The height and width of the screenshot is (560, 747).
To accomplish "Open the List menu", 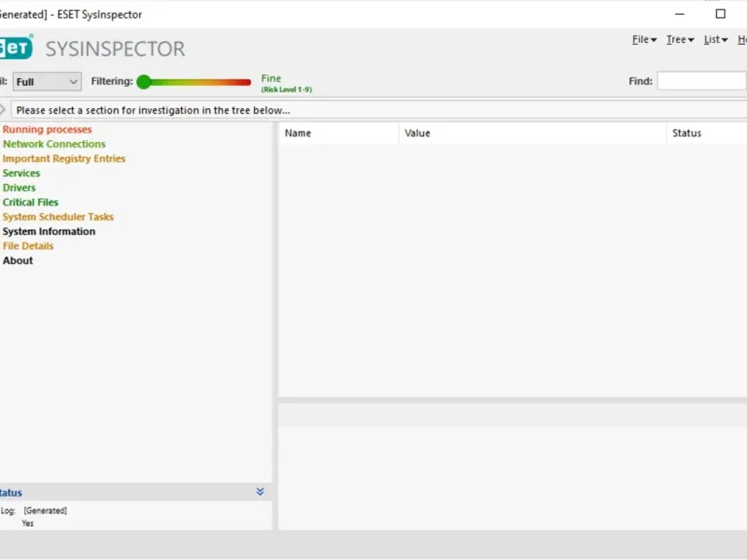I will pos(715,40).
